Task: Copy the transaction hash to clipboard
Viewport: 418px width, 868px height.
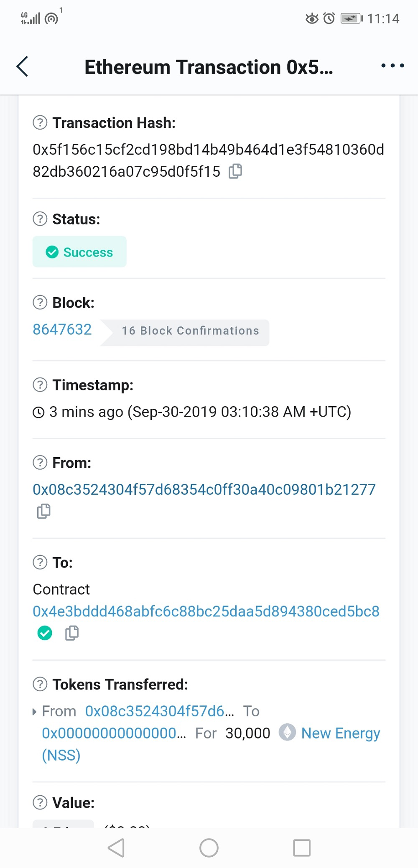Action: 235,171
